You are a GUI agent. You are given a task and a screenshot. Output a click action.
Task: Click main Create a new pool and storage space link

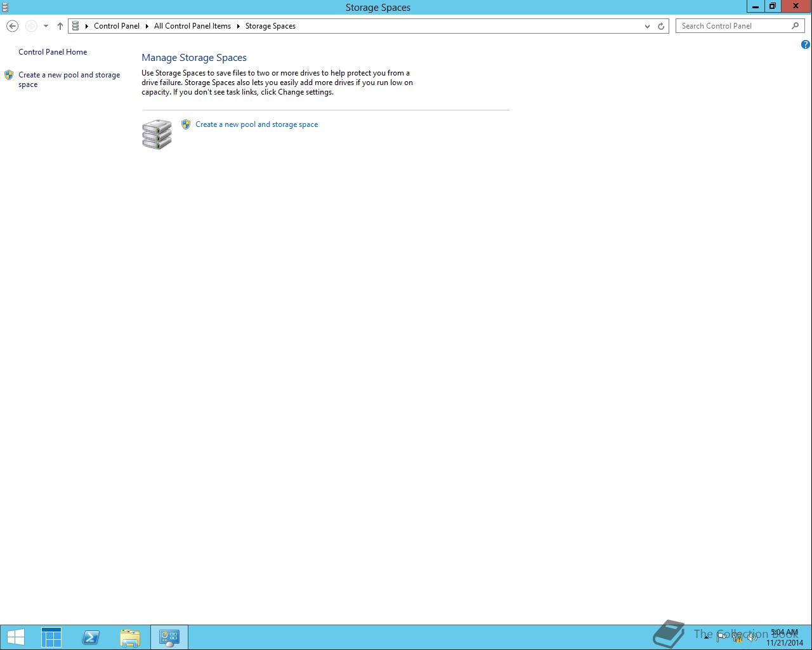257,124
